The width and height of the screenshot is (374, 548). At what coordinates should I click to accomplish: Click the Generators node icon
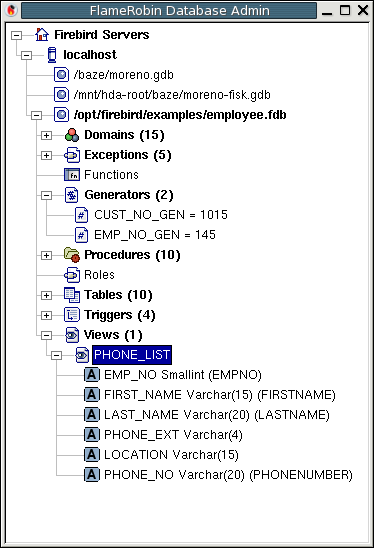(72, 195)
